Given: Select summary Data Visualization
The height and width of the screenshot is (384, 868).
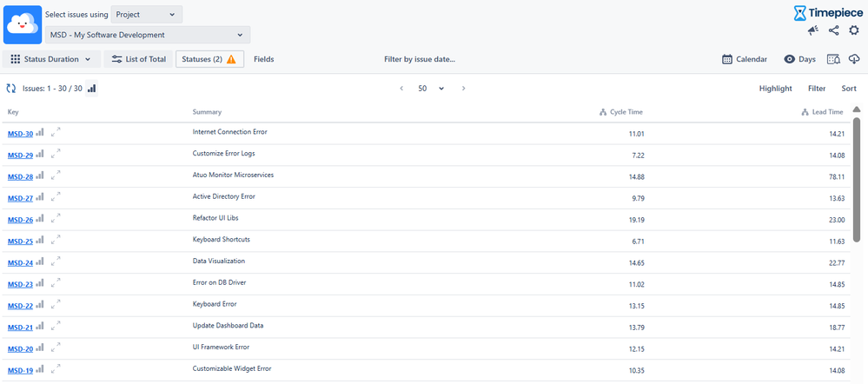Looking at the screenshot, I should click(x=219, y=261).
